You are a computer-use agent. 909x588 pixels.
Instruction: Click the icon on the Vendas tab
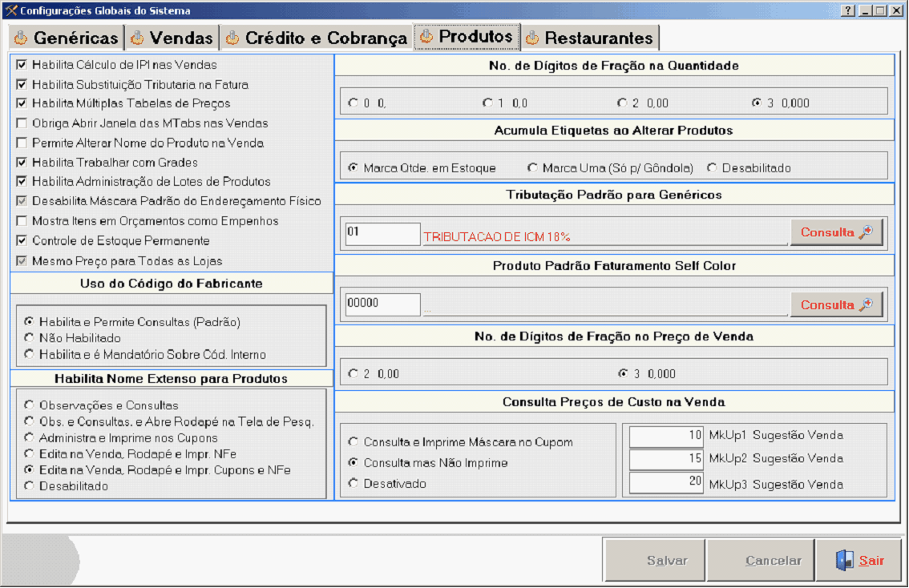(137, 38)
